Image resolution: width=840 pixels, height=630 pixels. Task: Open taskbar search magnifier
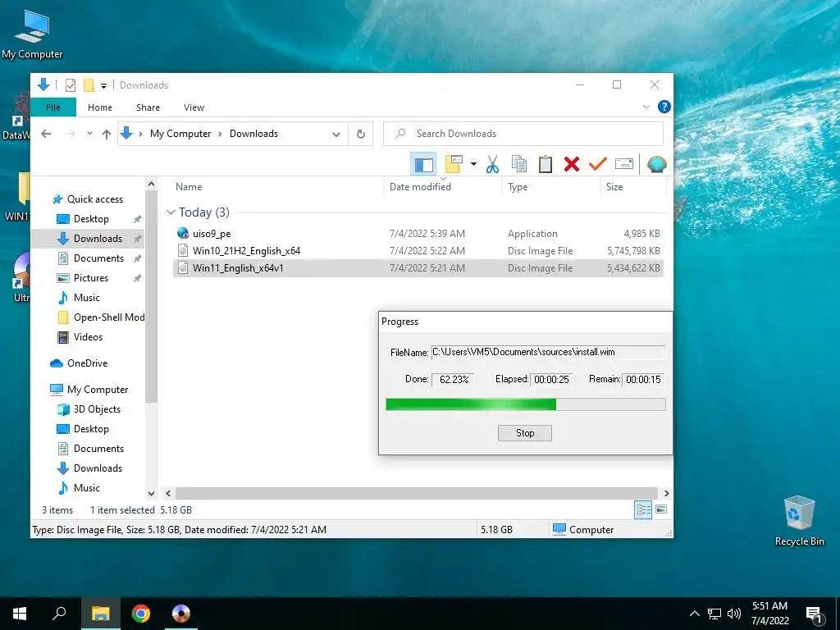pos(59,614)
